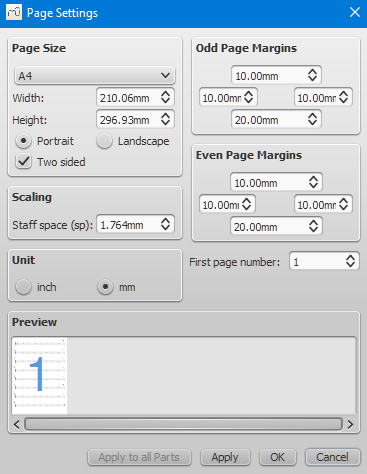The image size is (367, 474).
Task: Adjust the odd page left margin spinner
Action: coord(249,97)
